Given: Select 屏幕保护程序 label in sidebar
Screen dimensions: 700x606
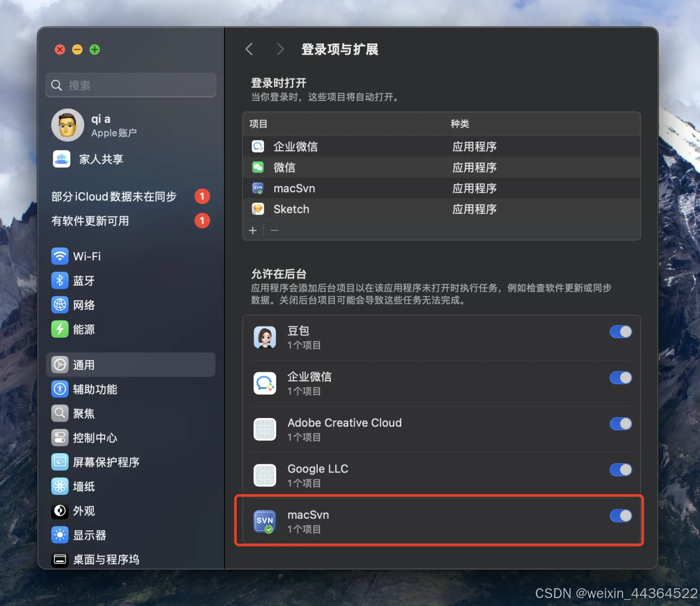Looking at the screenshot, I should [106, 462].
